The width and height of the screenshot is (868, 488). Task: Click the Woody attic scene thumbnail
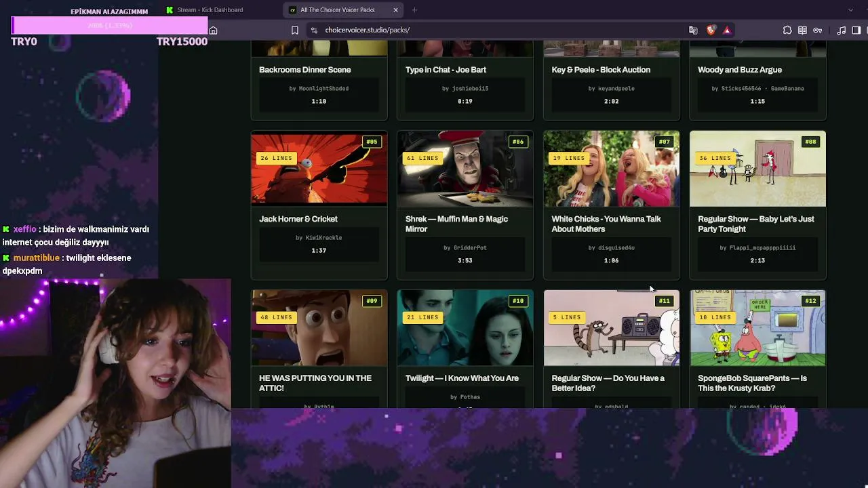tap(319, 328)
